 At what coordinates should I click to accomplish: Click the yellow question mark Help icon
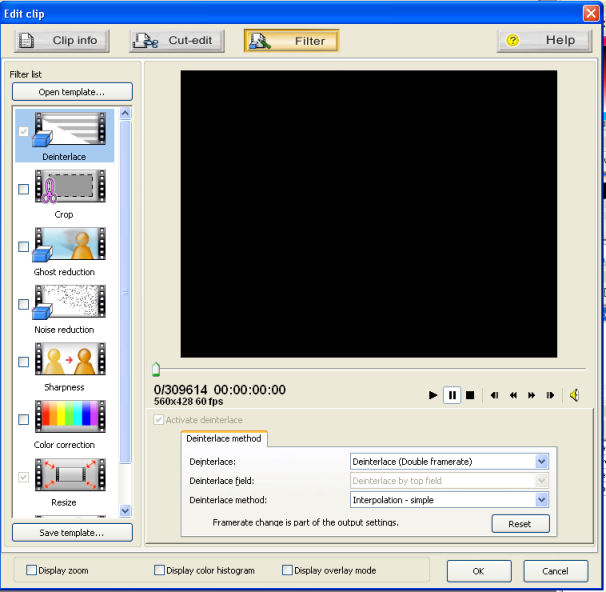(x=512, y=40)
